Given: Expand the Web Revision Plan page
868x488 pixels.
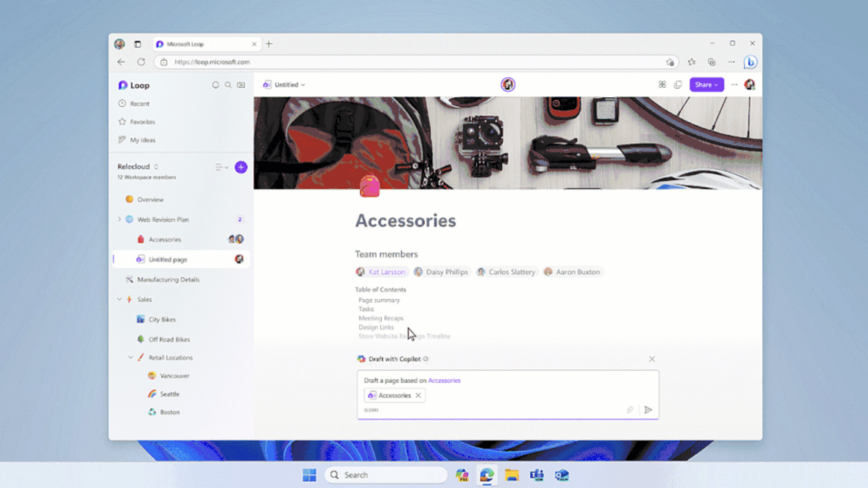Looking at the screenshot, I should pos(119,219).
